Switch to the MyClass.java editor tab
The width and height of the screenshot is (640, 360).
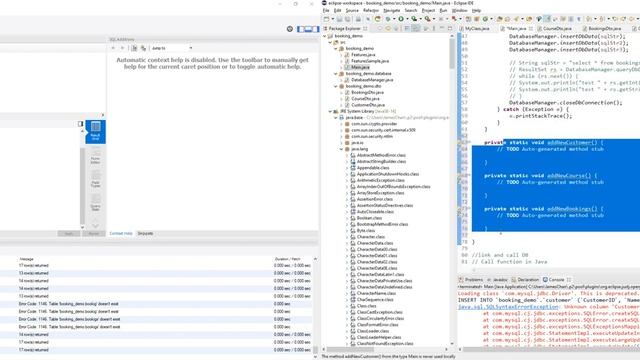point(474,29)
